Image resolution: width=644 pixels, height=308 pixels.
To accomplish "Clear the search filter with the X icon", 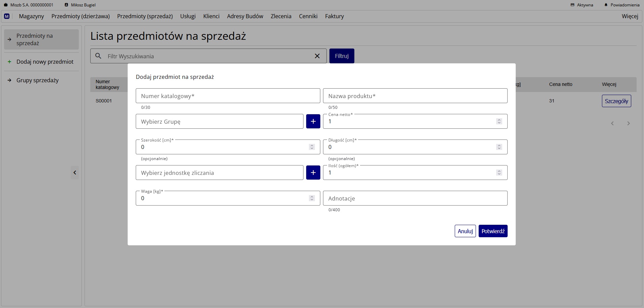I will click(317, 56).
